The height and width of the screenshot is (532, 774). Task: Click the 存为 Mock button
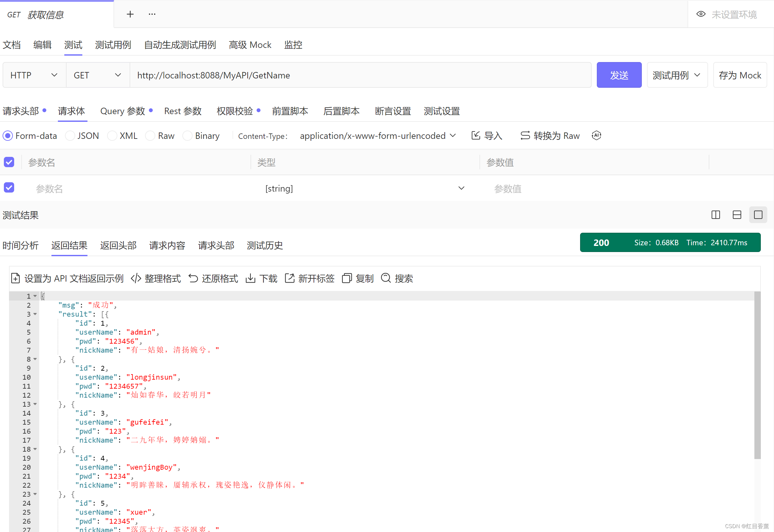[740, 75]
